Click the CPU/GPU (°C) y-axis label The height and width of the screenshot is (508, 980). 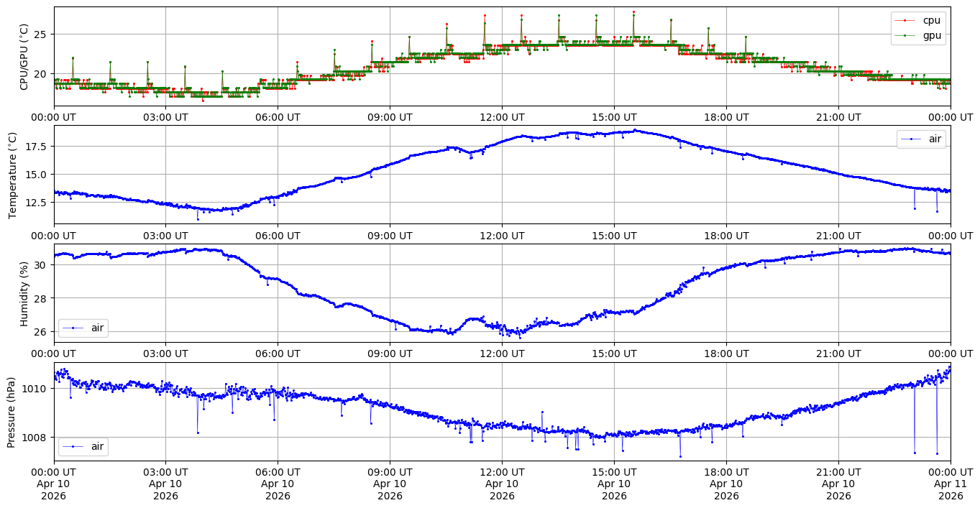[x=24, y=57]
